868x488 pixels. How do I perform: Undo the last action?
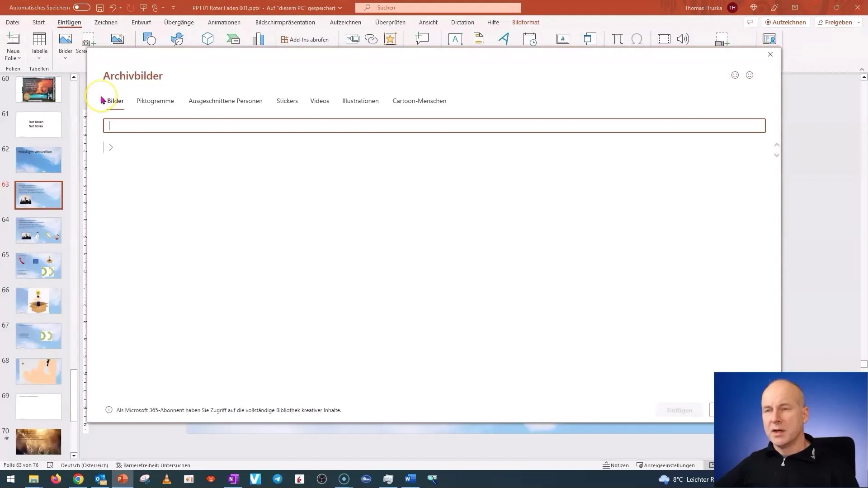click(x=113, y=7)
